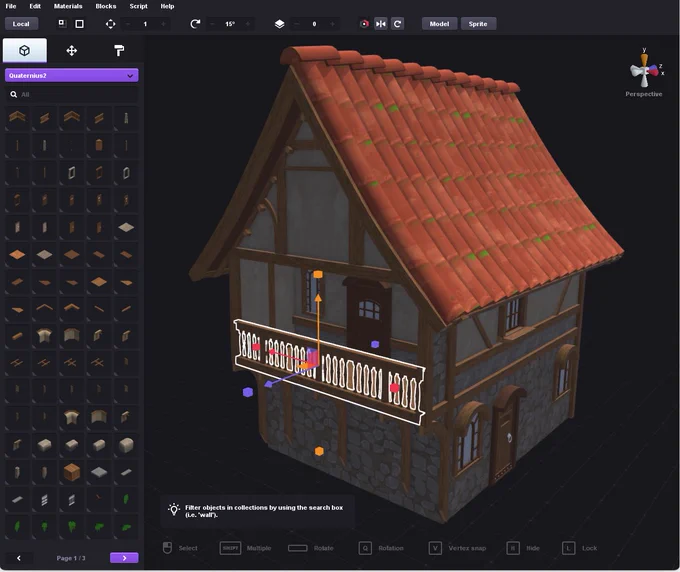Screen dimensions: 680x572
Task: Click the rotation snap field showing 15°
Action: point(230,24)
